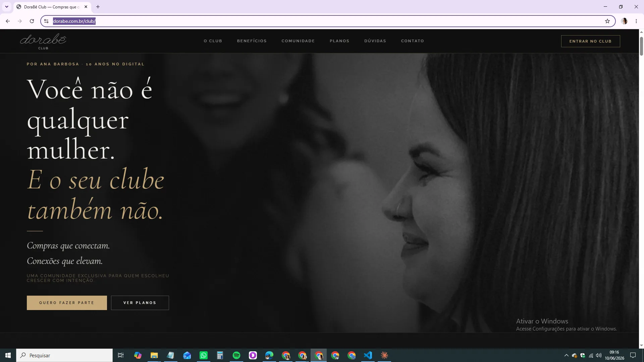Close the DoraBê Club tab
Screen dimensions: 644x362
click(x=86, y=7)
